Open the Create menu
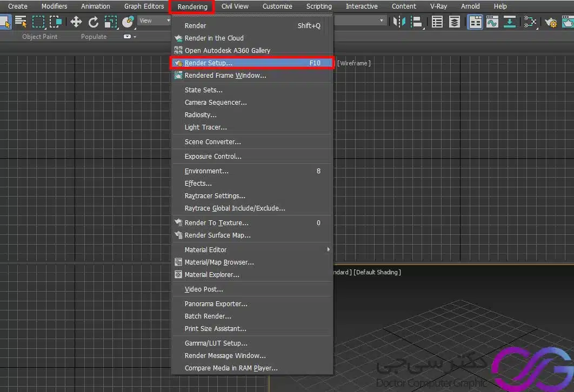Screen dimensions: 574x392 [x=18, y=6]
